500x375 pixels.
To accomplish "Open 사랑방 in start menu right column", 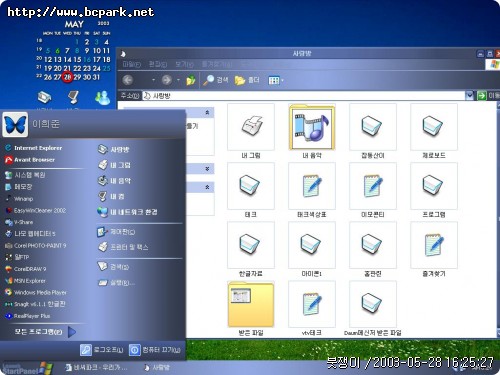I will 113,149.
